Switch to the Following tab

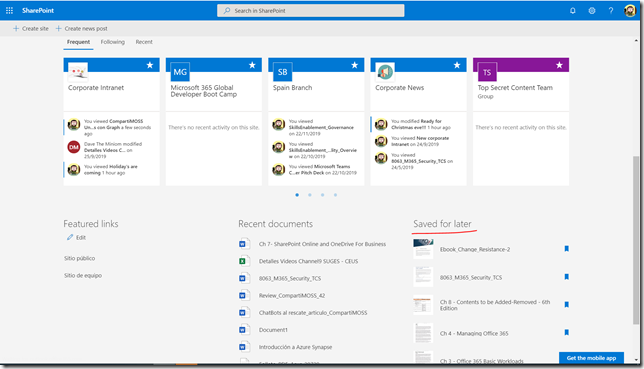(113, 42)
